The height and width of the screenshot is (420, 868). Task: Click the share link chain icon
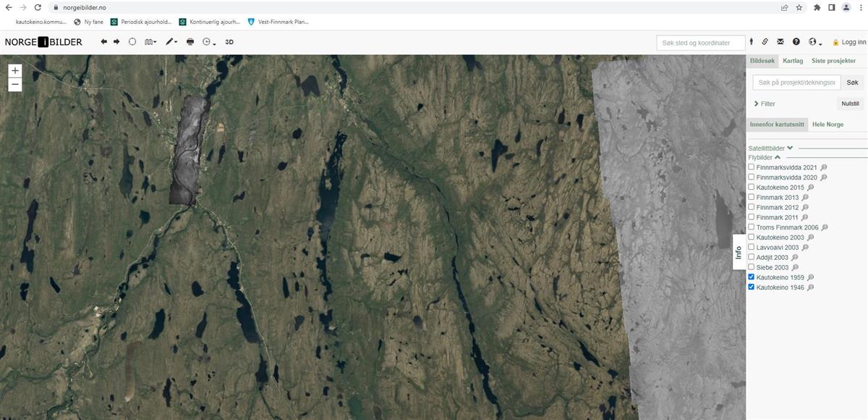click(x=765, y=42)
